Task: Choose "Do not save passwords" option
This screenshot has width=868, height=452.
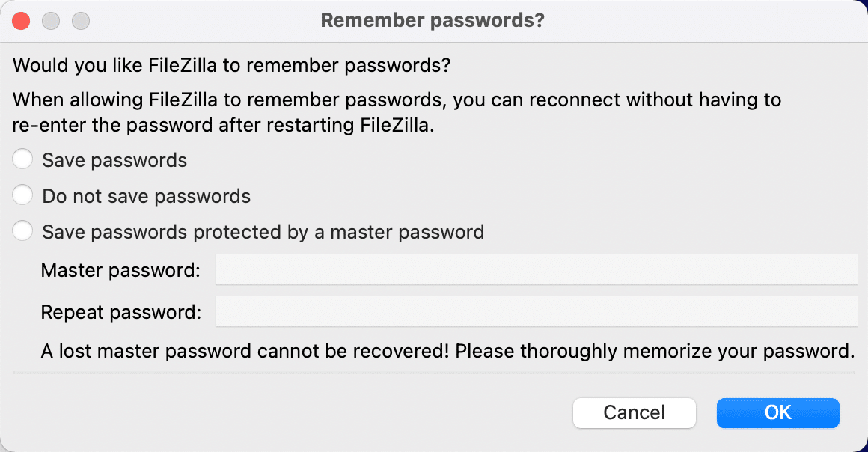Action: tap(22, 195)
